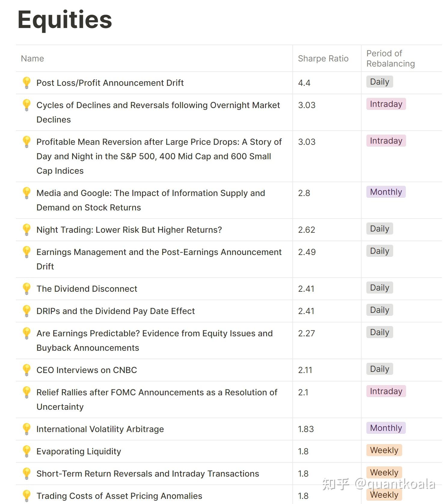Select purple Monthly tag for Media and Google row
This screenshot has height=504, width=447.
pos(386,192)
